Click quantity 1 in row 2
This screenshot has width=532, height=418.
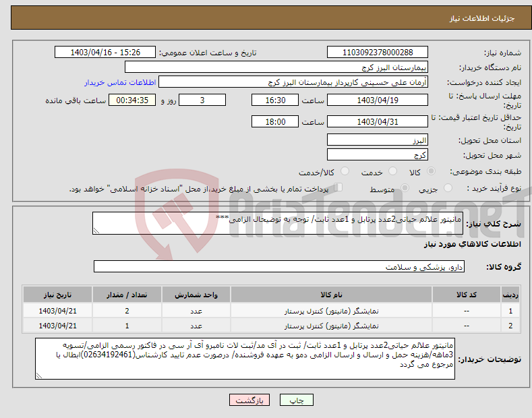[x=127, y=326]
